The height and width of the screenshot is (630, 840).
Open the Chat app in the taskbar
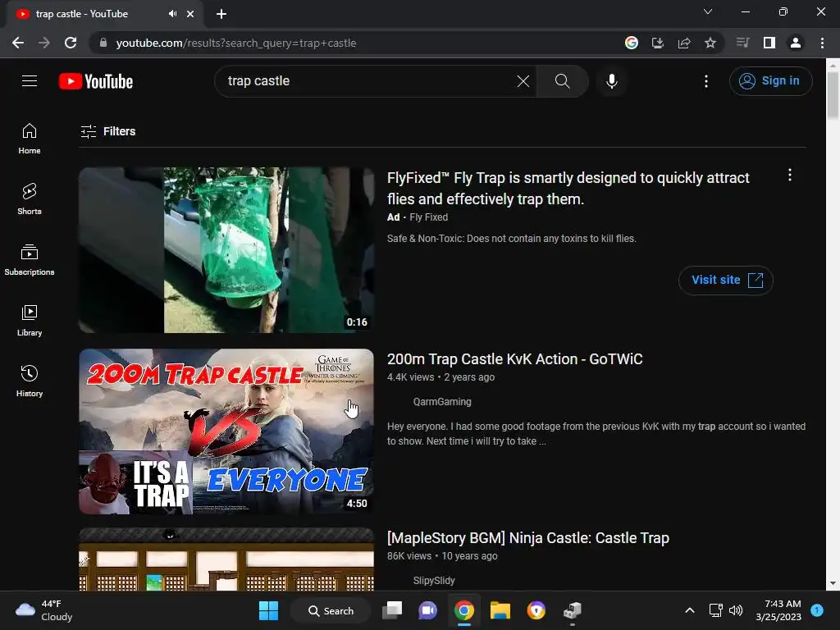tap(427, 610)
